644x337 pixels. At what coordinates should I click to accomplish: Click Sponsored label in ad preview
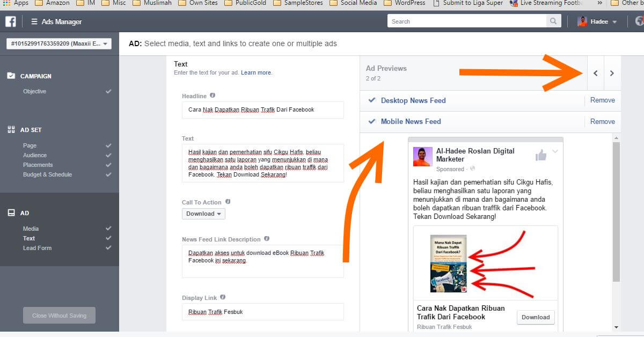pyautogui.click(x=450, y=169)
